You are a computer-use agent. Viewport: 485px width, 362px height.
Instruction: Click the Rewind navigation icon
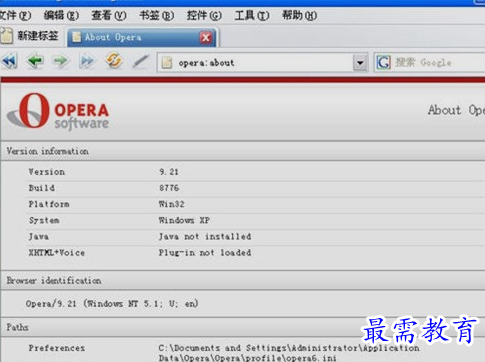point(9,61)
